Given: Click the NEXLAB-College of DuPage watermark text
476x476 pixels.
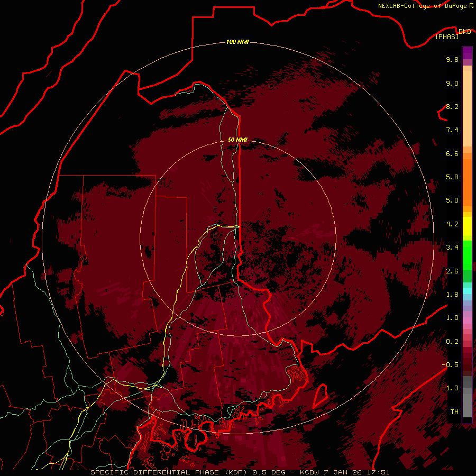Looking at the screenshot, I should (x=423, y=6).
